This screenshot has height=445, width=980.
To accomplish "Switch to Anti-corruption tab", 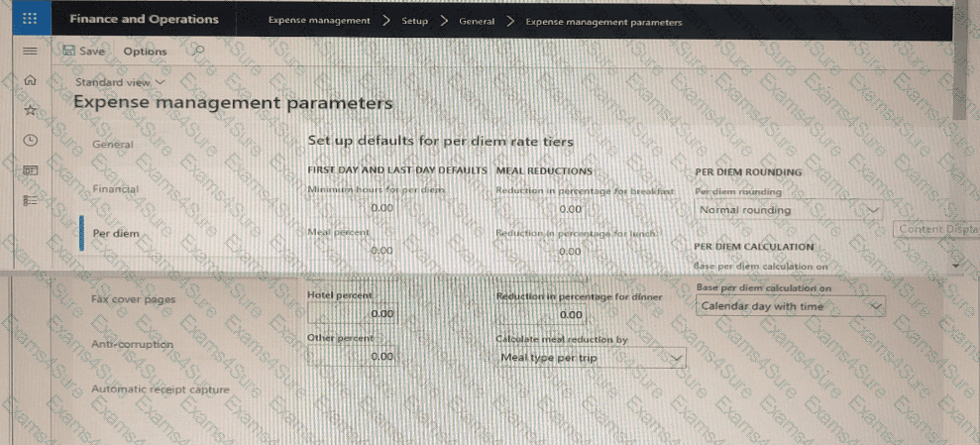I will point(133,344).
